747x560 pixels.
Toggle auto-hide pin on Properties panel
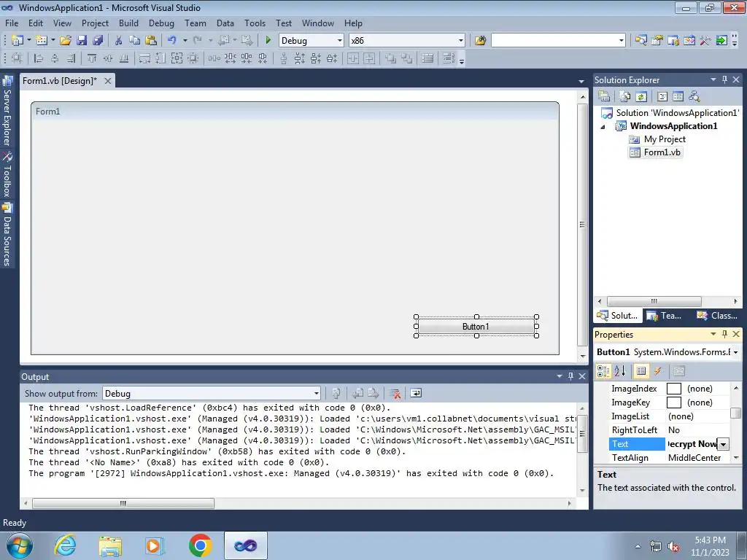pyautogui.click(x=724, y=334)
